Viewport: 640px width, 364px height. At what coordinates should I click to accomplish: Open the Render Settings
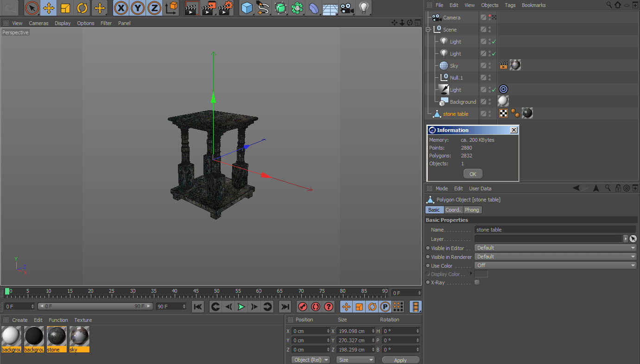click(x=226, y=8)
